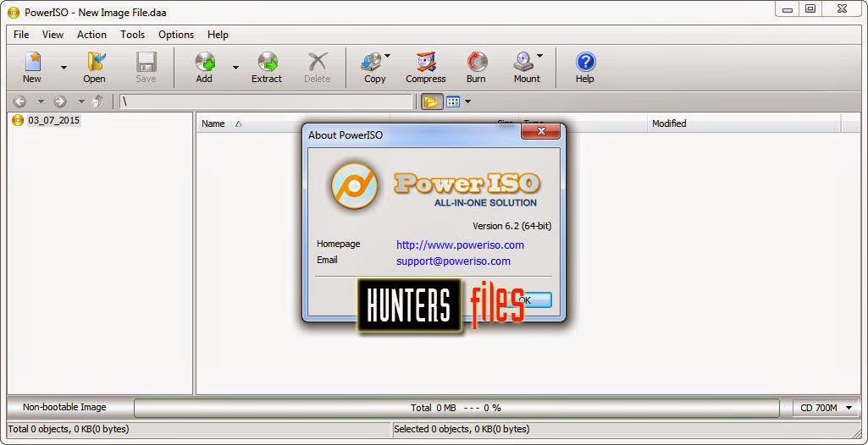The image size is (868, 445).
Task: Click the Compress toolbar icon
Action: [426, 67]
